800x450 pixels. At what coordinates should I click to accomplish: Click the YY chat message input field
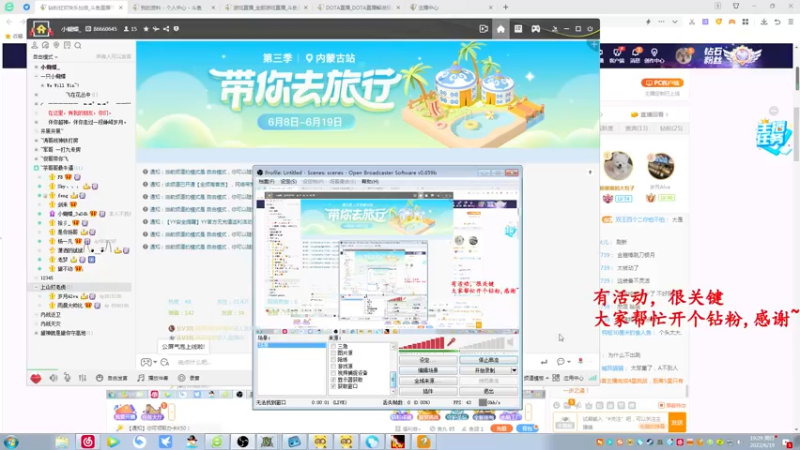(355, 362)
